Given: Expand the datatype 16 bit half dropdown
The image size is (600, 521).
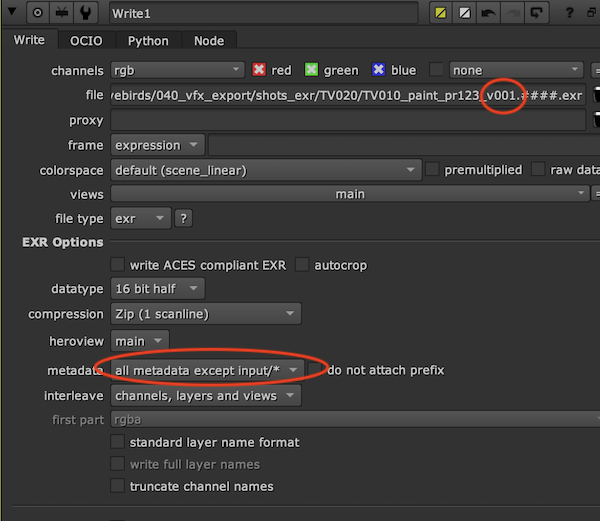Looking at the screenshot, I should pos(158,289).
